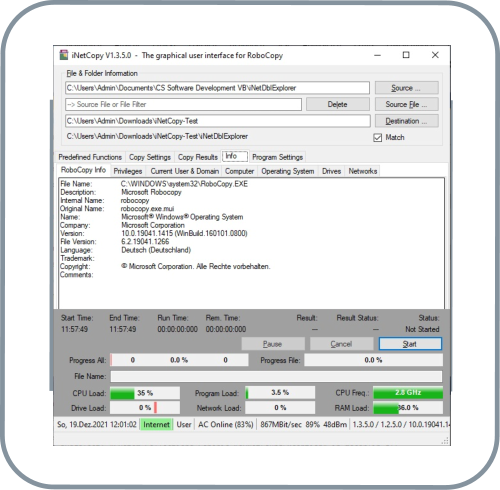This screenshot has width=500, height=490.
Task: Switch to the Operating System sub-tab
Action: coord(288,171)
